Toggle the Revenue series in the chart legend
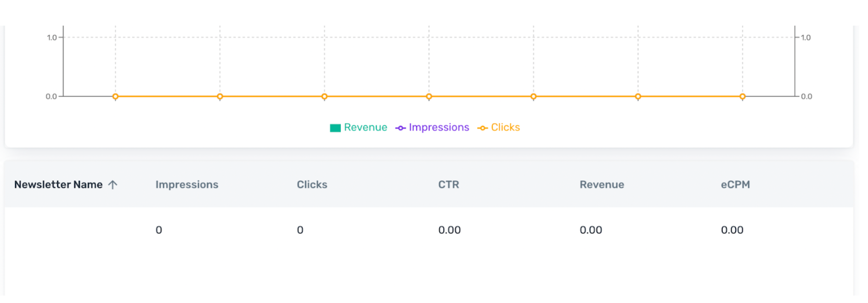The image size is (868, 303). point(359,128)
